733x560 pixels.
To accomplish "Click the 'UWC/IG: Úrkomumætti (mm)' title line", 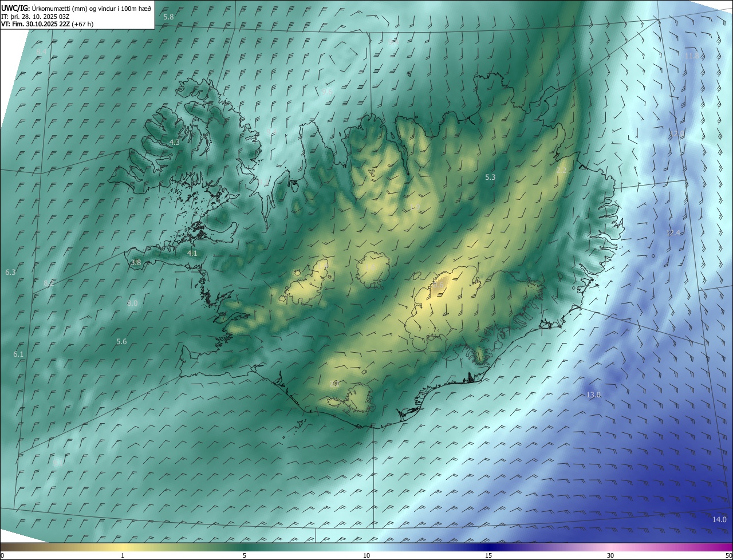I will (x=77, y=8).
